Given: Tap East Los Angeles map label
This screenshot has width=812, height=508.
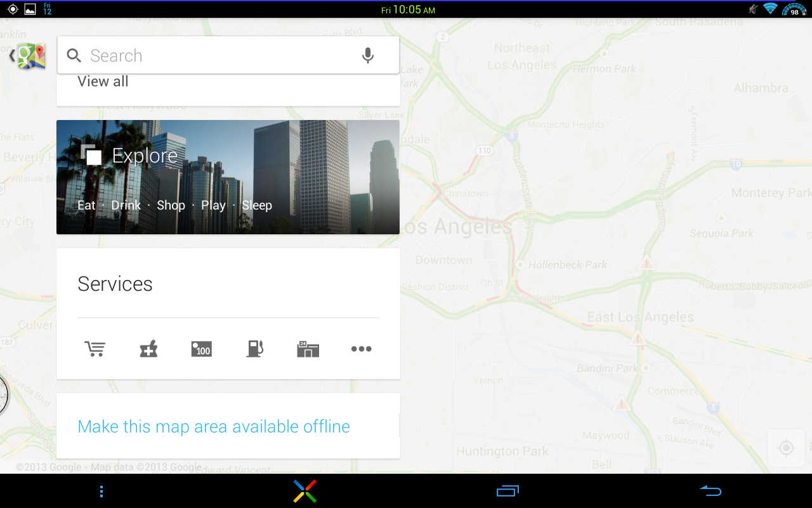Looking at the screenshot, I should point(641,317).
